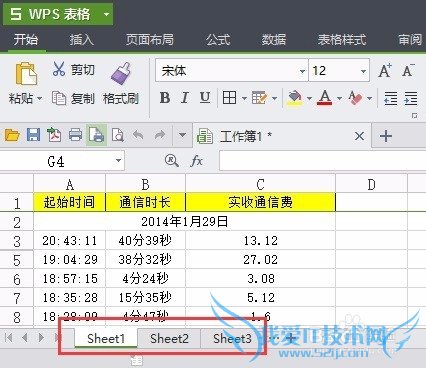The height and width of the screenshot is (368, 426).
Task: Toggle bold formatting
Action: pos(165,98)
